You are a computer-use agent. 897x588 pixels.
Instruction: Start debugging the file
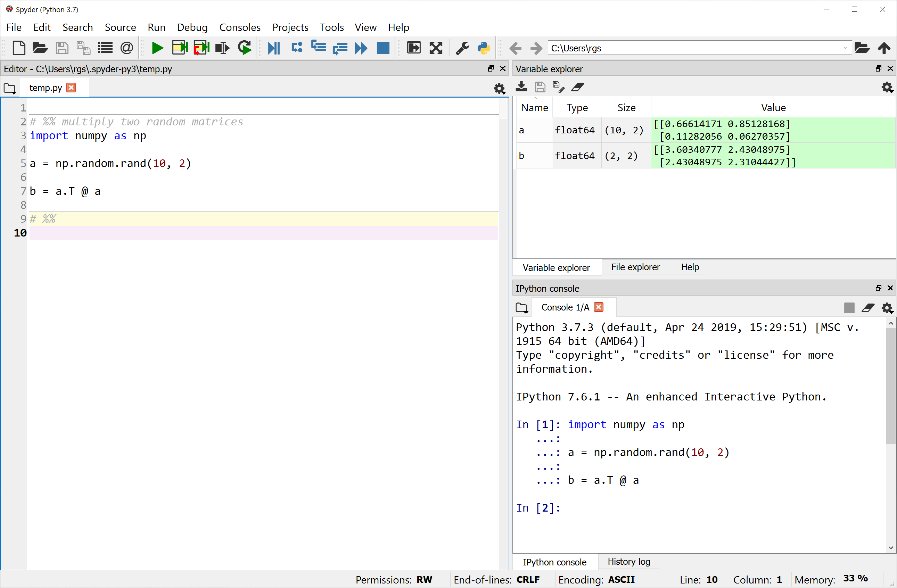coord(274,48)
